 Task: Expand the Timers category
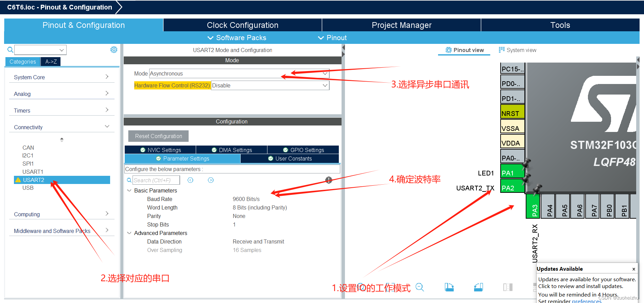point(62,111)
